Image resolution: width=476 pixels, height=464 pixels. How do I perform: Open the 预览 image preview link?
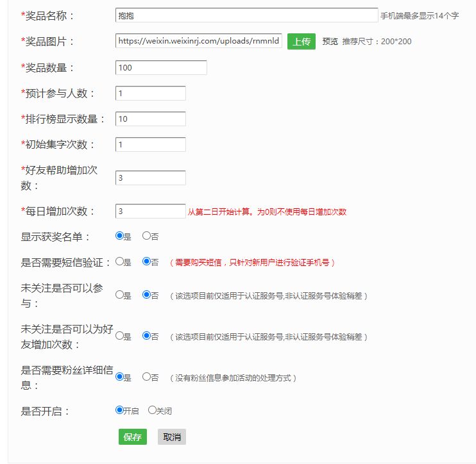click(x=330, y=42)
